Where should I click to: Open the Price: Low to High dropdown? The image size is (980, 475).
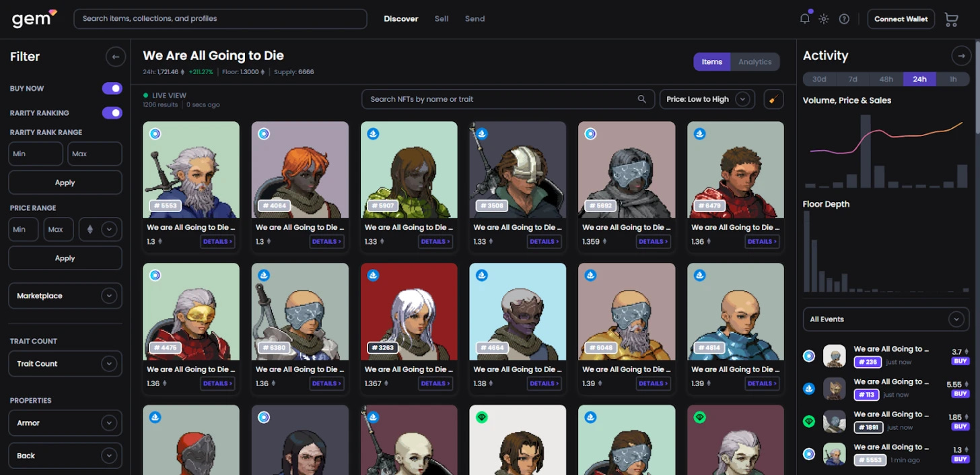point(707,99)
